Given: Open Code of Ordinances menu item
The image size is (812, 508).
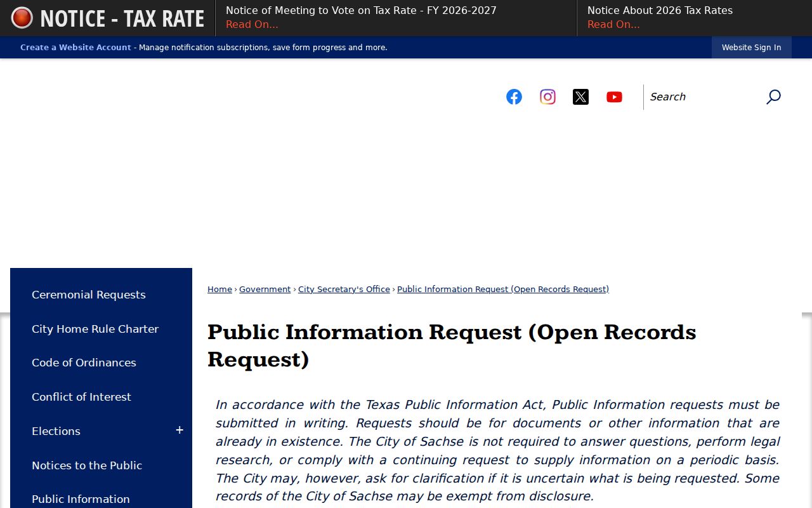Looking at the screenshot, I should tap(84, 363).
